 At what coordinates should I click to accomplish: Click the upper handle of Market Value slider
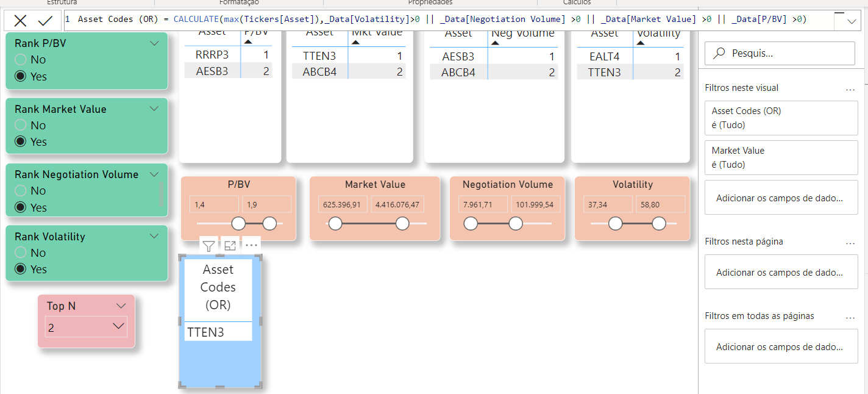(402, 224)
